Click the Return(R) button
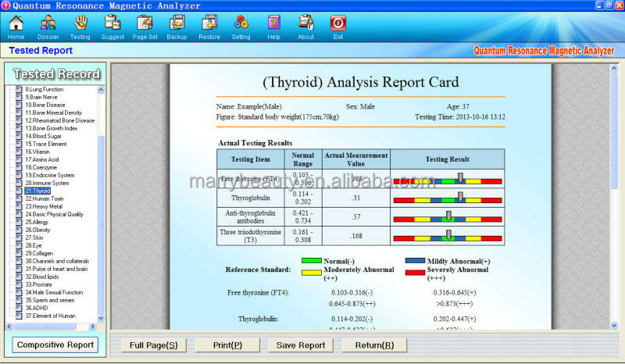625x364 pixels. (375, 345)
